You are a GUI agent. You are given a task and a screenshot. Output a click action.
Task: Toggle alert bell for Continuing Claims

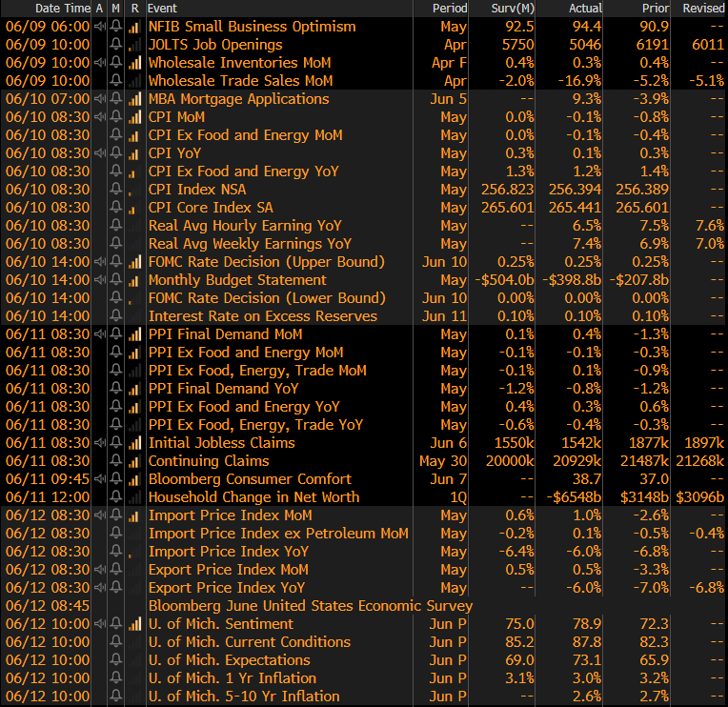pos(116,461)
